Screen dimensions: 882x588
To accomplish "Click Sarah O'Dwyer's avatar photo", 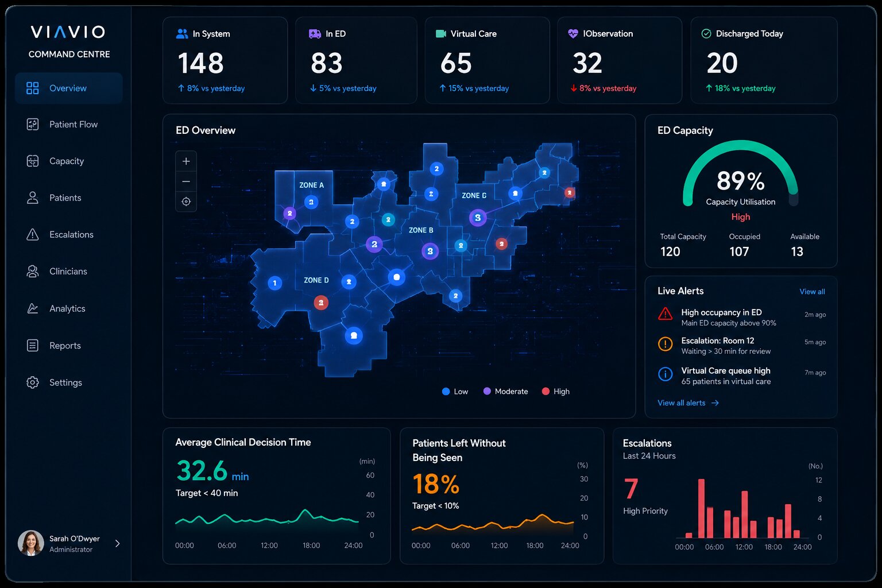I will 31,543.
